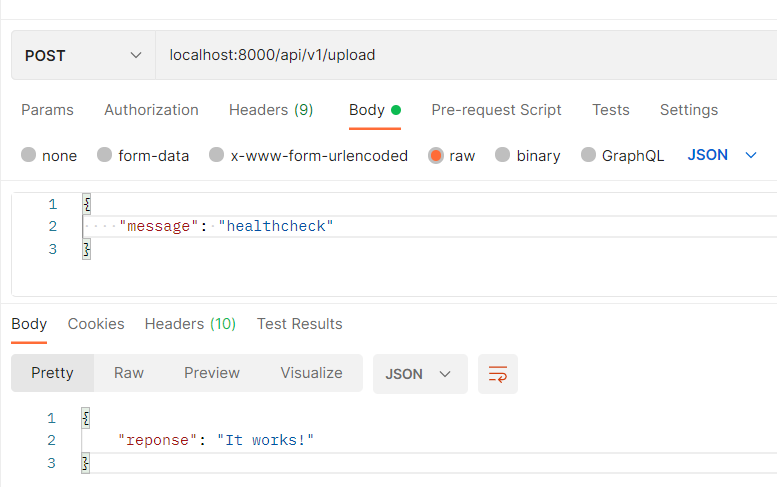Switch to the Params tab
777x487 pixels.
(47, 109)
